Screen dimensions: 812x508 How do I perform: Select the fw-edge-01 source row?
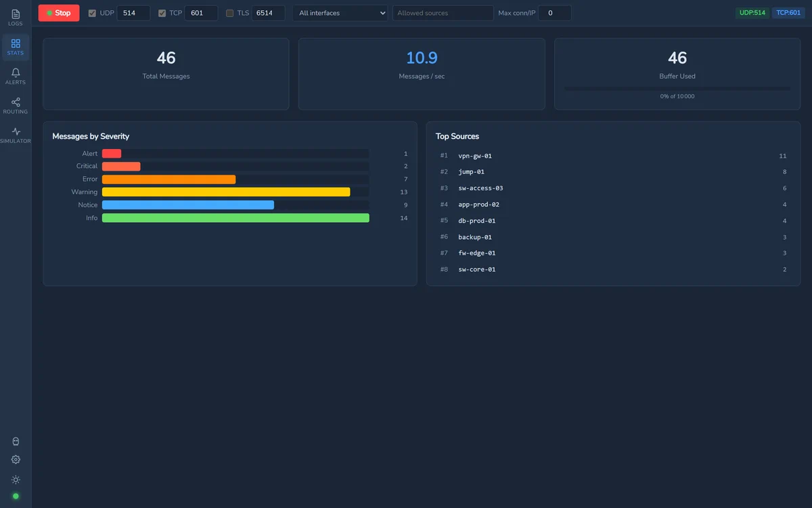coord(613,253)
